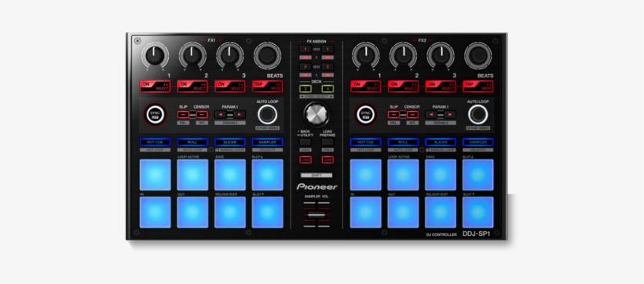The width and height of the screenshot is (644, 284).
Task: Click CENSOR on the right deck
Action: point(412,114)
